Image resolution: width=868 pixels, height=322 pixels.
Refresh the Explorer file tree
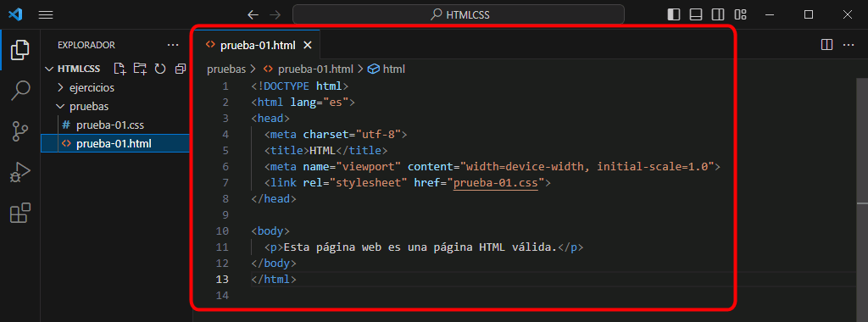[x=160, y=69]
